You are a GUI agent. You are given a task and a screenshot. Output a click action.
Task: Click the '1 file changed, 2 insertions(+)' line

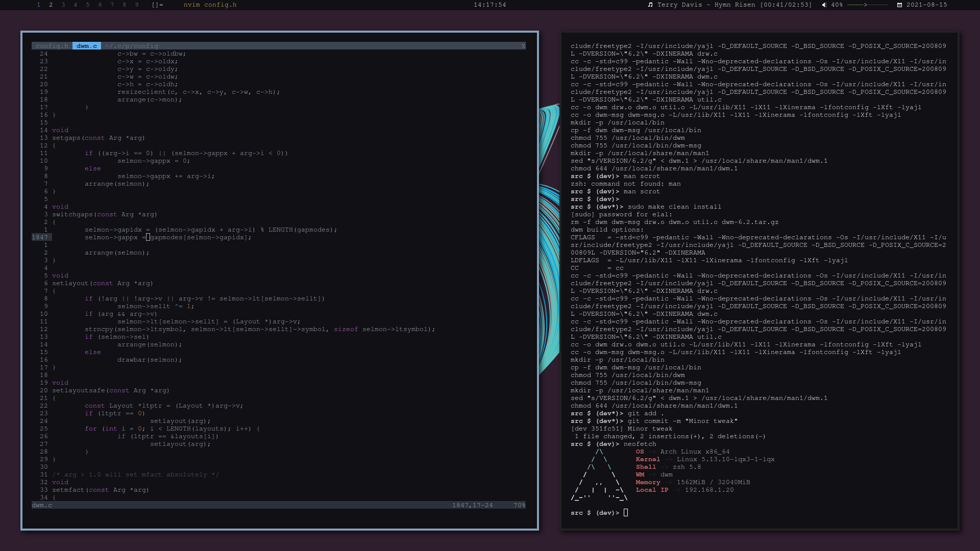point(670,436)
